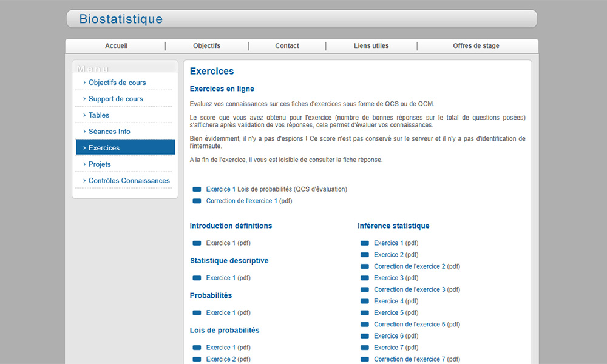Expand the Projets menu item
This screenshot has width=607, height=364.
pyautogui.click(x=98, y=164)
